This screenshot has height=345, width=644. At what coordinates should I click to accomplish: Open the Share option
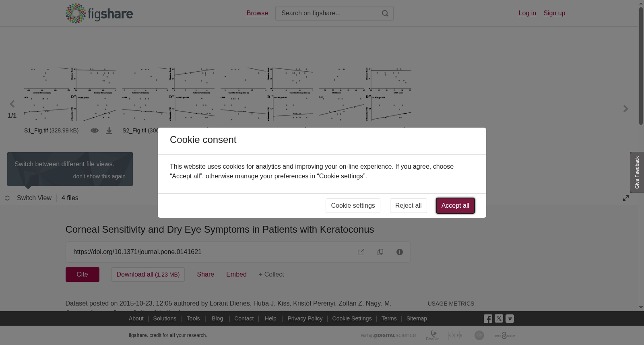(205, 275)
